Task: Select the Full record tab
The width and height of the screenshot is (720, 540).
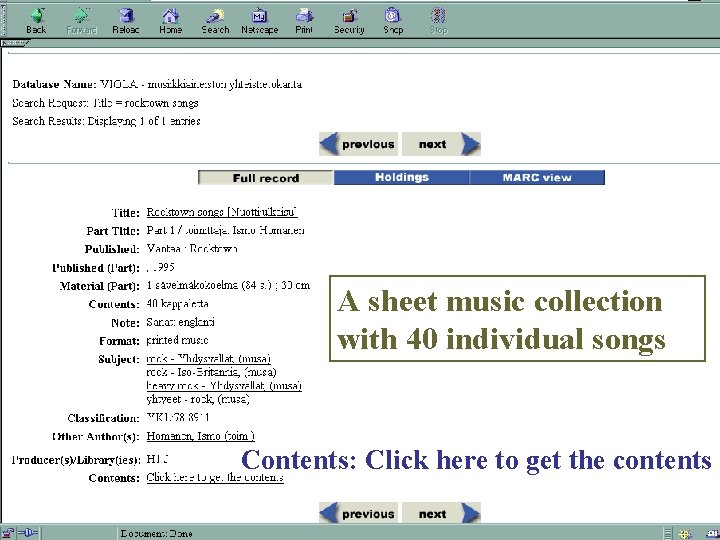Action: point(266,178)
